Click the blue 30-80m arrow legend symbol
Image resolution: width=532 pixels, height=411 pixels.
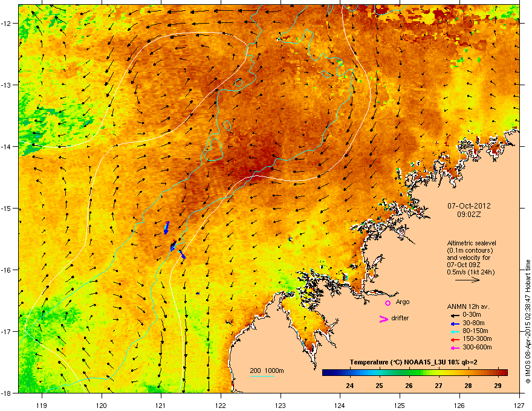click(x=455, y=323)
